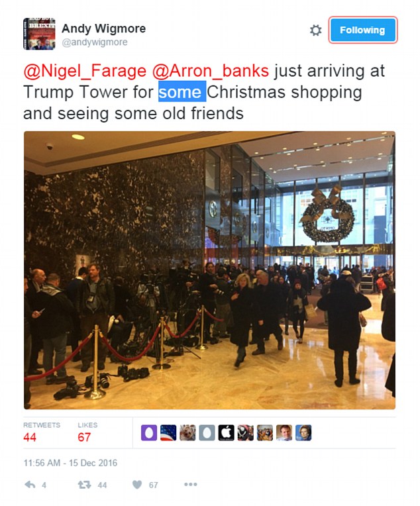Image resolution: width=420 pixels, height=506 pixels.
Task: Click the retweet icon
Action: point(84,484)
